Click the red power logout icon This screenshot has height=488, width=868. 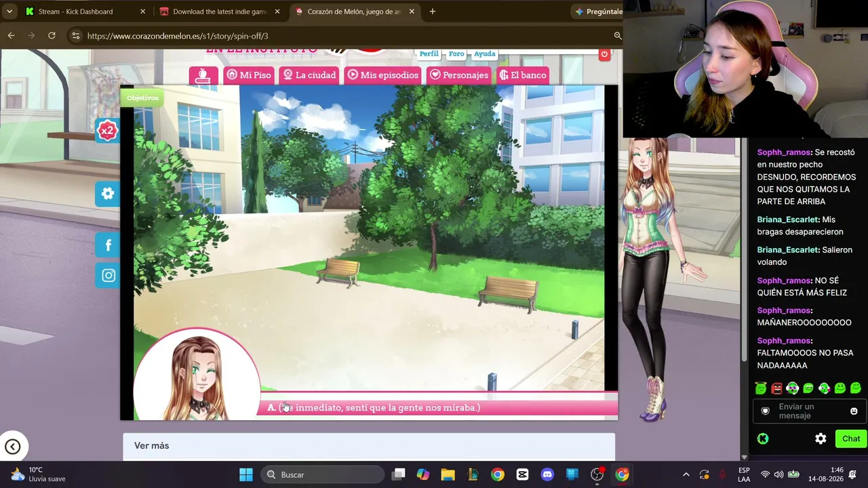(604, 54)
